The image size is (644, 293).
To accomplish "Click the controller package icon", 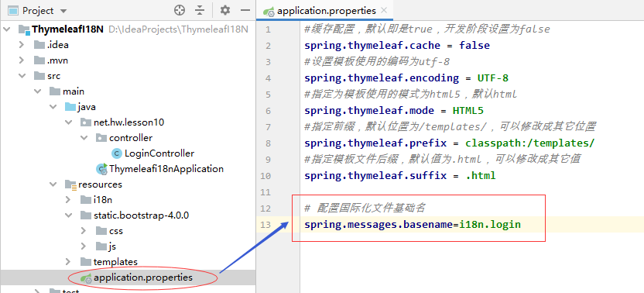I will 101,138.
